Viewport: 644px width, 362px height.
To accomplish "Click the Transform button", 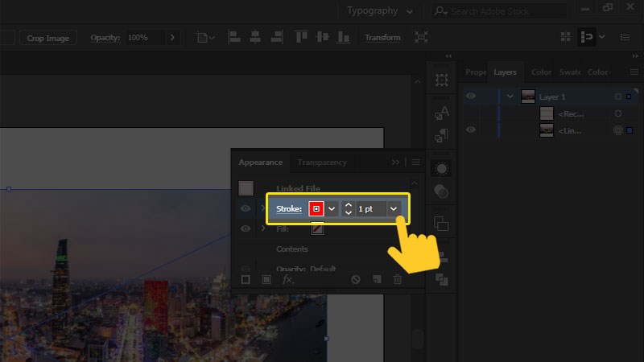I will click(382, 38).
